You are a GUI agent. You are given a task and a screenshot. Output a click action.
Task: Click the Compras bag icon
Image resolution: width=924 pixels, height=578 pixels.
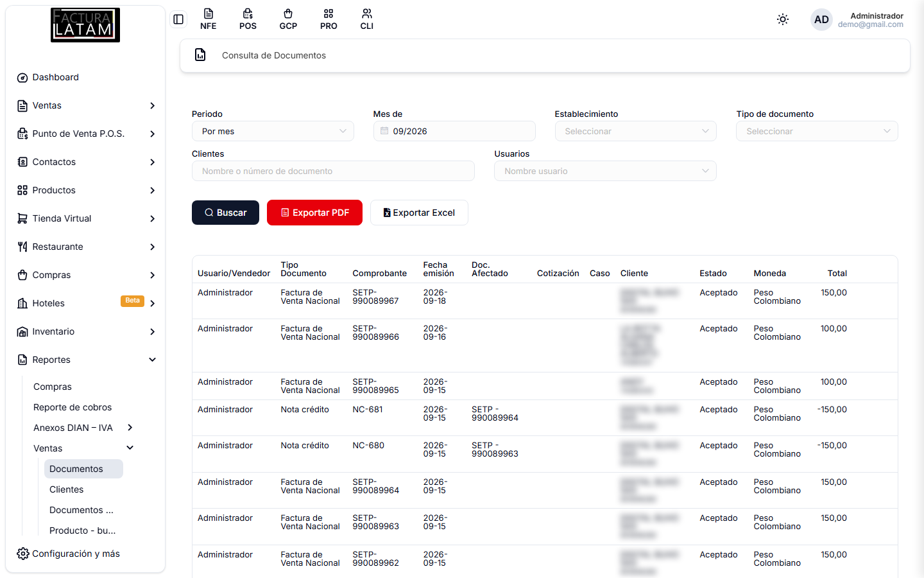[22, 276]
